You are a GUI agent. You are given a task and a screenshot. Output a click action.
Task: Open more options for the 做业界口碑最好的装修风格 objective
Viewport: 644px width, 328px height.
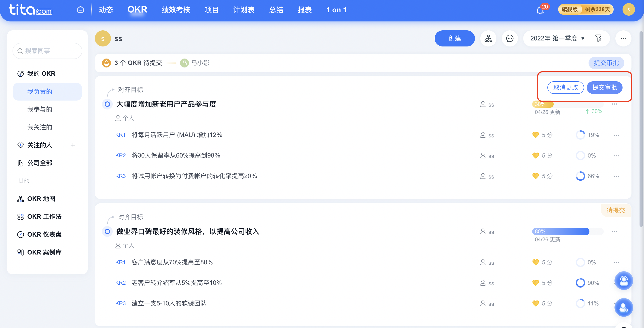(614, 231)
